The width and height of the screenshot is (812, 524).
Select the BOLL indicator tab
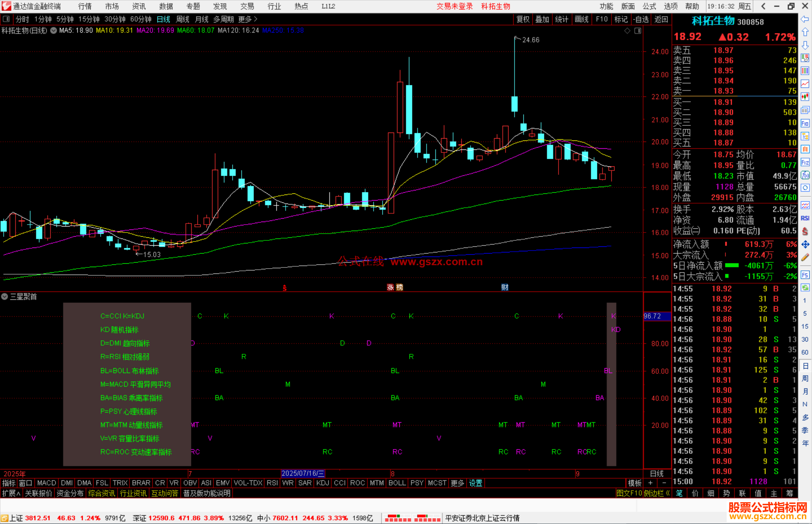[397, 483]
